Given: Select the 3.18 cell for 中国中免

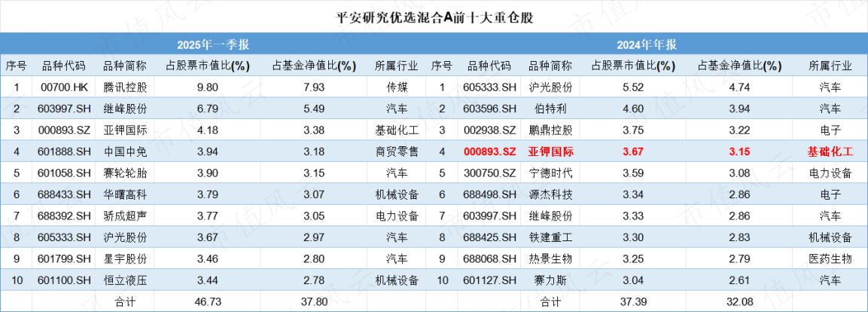Looking at the screenshot, I should tap(315, 151).
